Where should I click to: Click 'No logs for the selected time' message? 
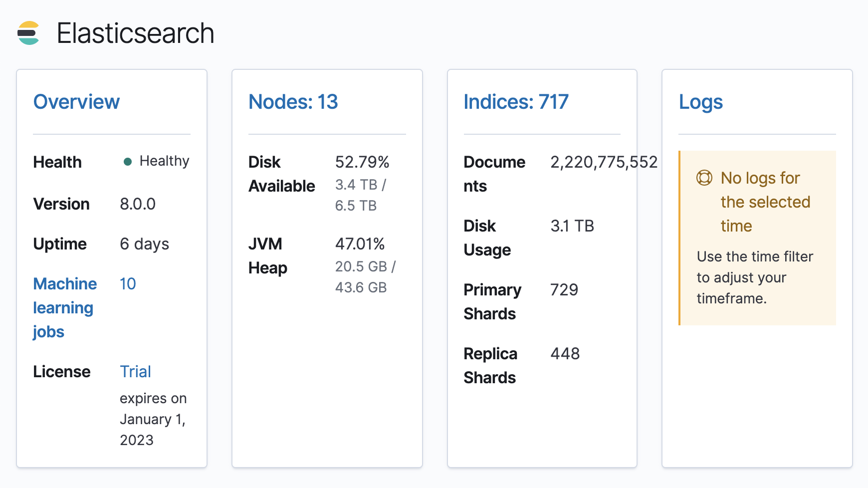click(765, 202)
